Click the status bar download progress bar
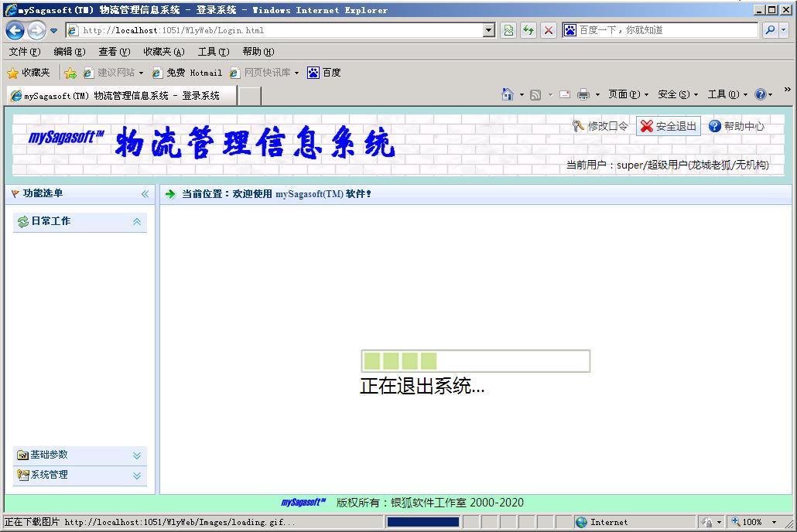The height and width of the screenshot is (532, 797). click(x=423, y=522)
